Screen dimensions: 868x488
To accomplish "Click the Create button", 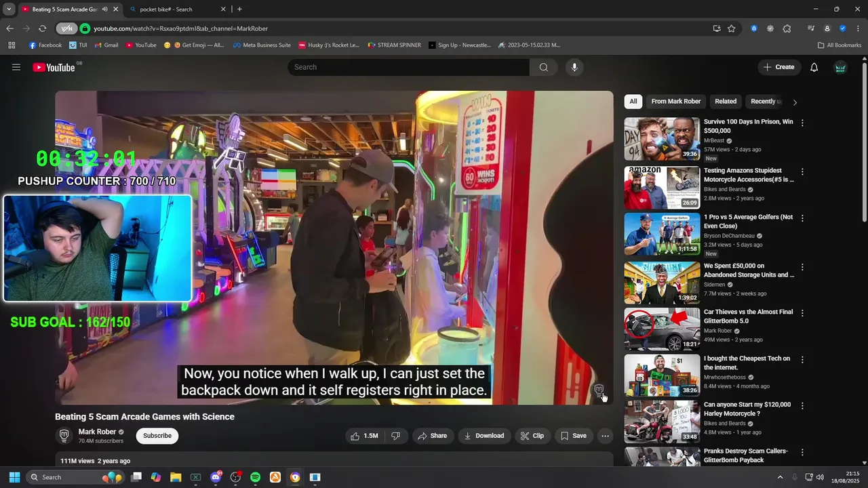I will pyautogui.click(x=778, y=67).
